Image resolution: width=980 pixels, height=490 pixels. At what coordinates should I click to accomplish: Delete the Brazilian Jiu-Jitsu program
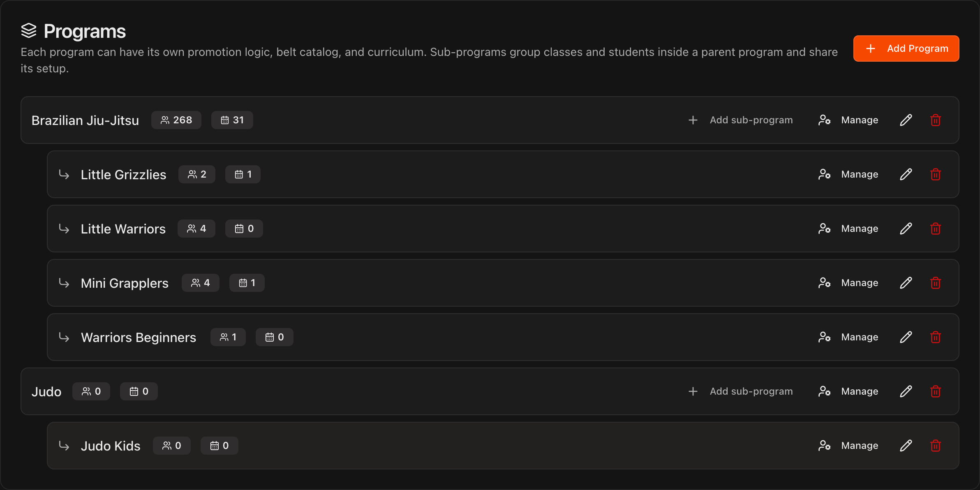tap(936, 120)
